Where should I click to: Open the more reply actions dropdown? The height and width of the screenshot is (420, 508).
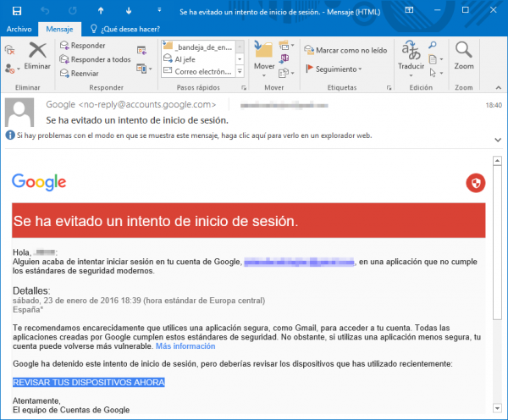(144, 69)
